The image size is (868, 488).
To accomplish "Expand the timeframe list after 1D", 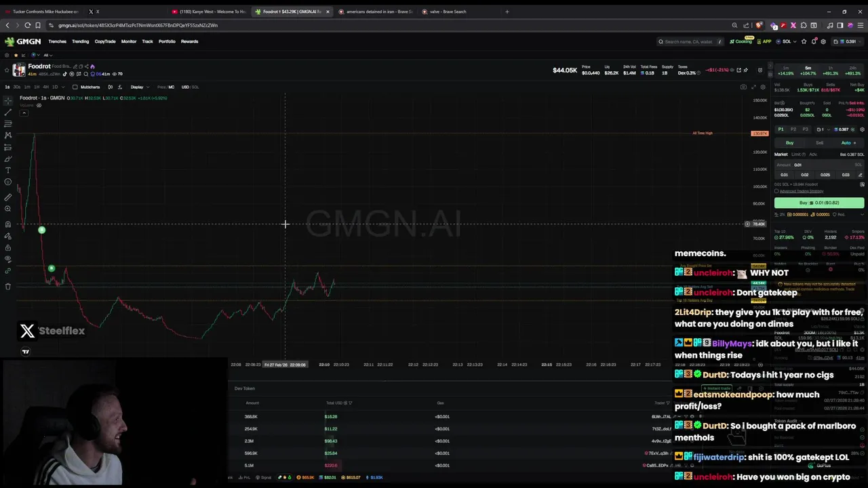I will (63, 87).
